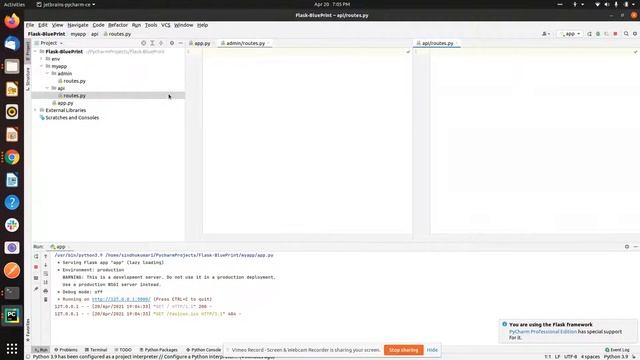Click inside the admin/routes.py editor area
640x360 pixels.
[x=307, y=141]
